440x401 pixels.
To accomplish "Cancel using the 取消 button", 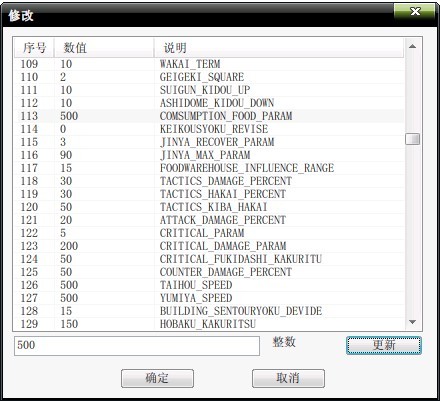I will [288, 378].
